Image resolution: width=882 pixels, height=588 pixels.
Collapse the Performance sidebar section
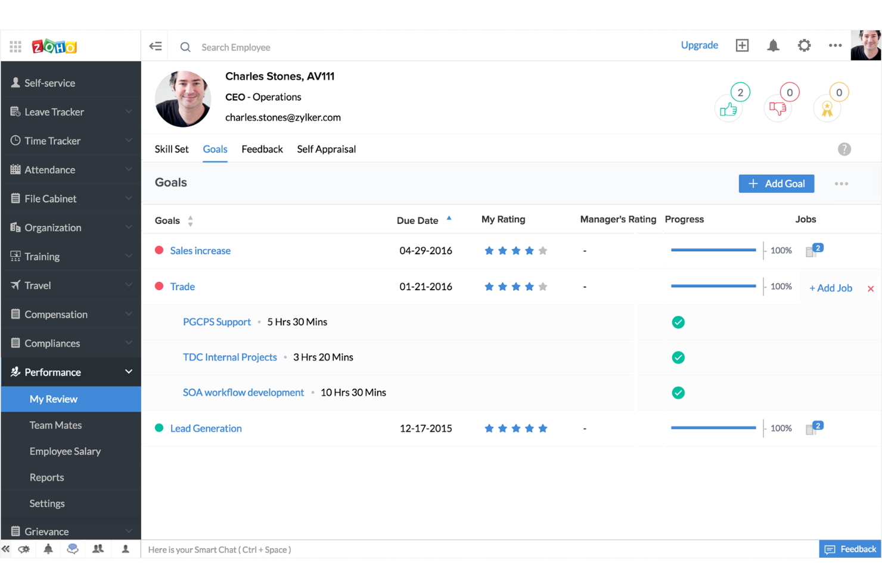[x=71, y=372]
